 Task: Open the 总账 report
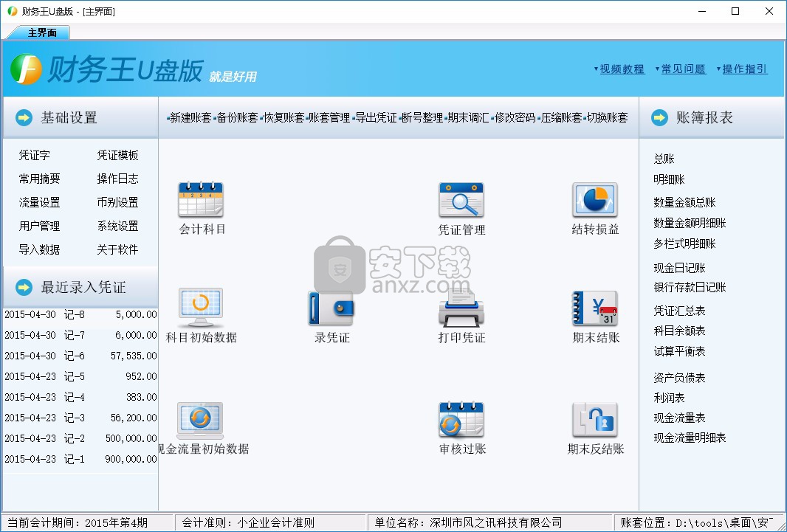pyautogui.click(x=664, y=159)
